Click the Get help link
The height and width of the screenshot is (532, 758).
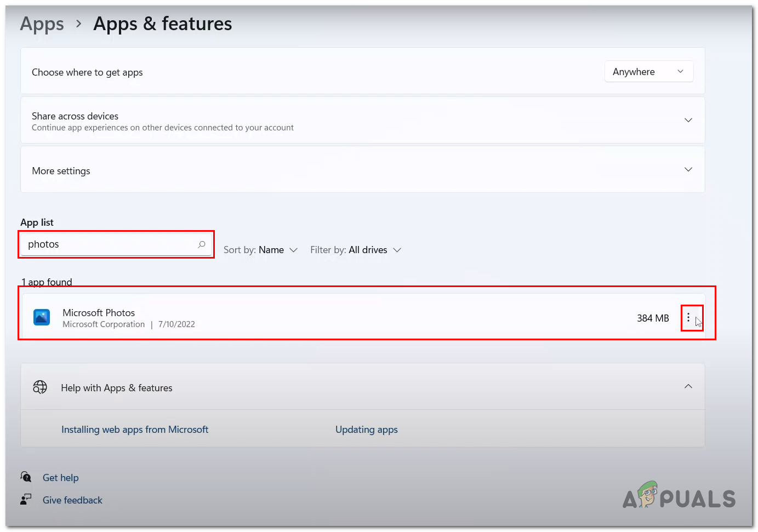pos(61,478)
